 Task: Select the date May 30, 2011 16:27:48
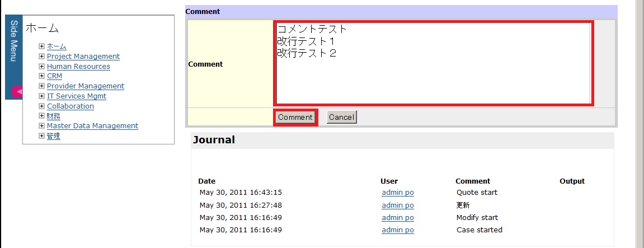coord(241,205)
